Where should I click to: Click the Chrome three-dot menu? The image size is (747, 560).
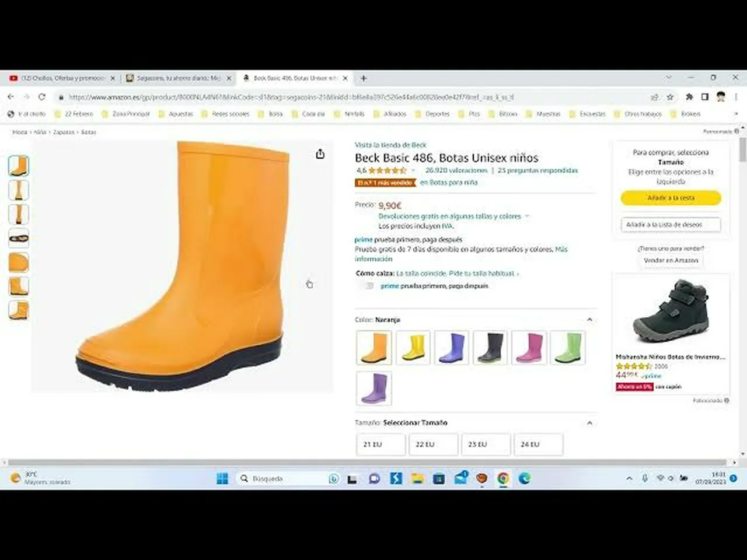(736, 97)
